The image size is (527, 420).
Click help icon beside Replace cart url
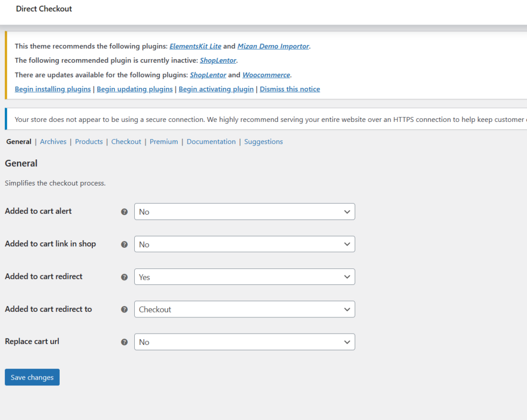click(124, 342)
